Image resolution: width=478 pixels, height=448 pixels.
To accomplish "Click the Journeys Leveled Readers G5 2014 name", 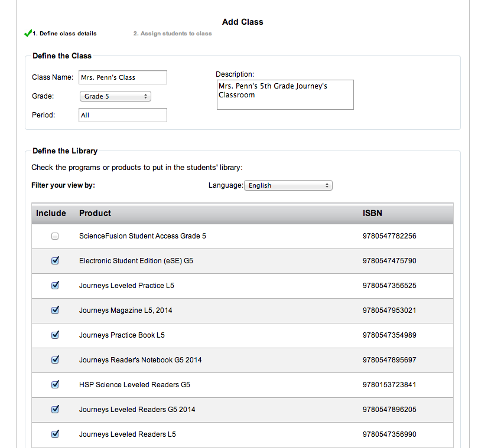I will (x=137, y=409).
